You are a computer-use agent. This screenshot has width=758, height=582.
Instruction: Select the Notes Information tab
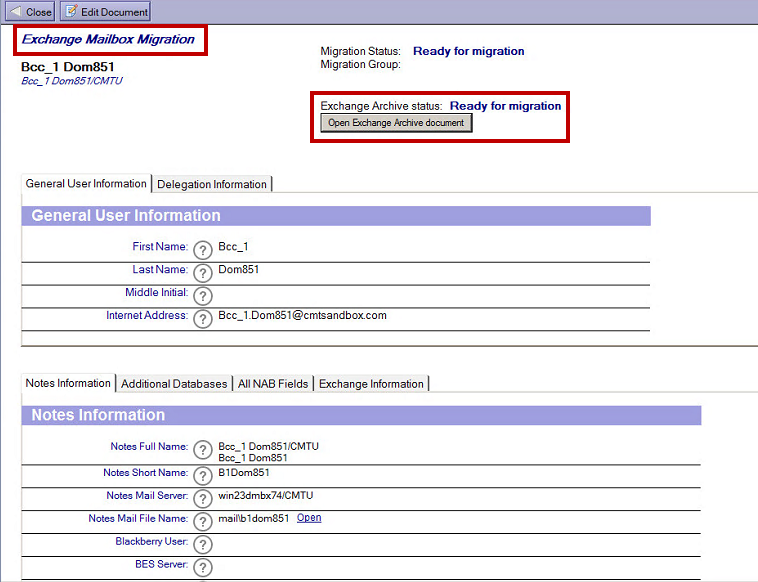point(68,383)
